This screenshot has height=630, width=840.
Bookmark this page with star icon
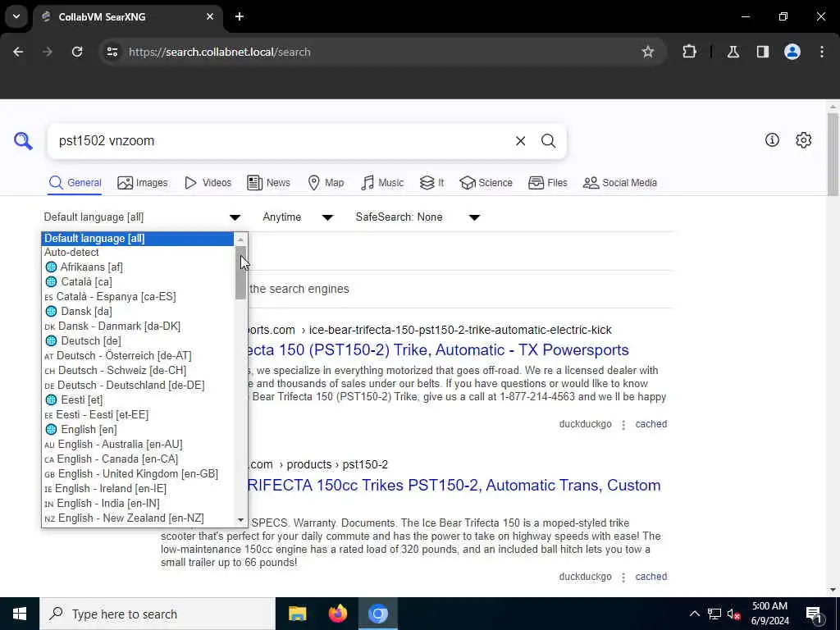pos(648,52)
